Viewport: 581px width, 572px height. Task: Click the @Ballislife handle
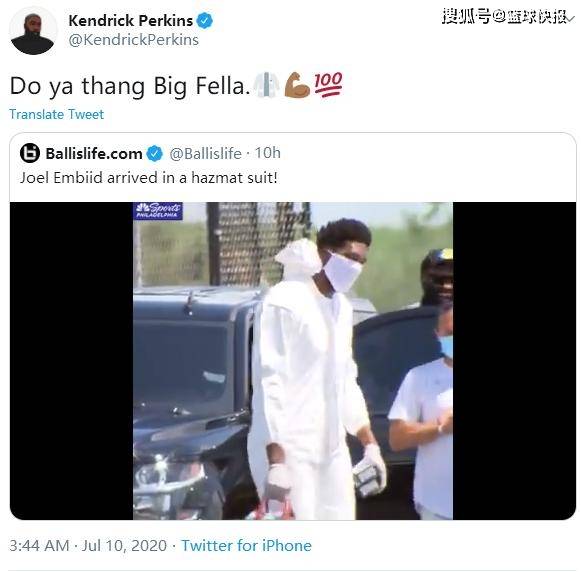coord(205,153)
